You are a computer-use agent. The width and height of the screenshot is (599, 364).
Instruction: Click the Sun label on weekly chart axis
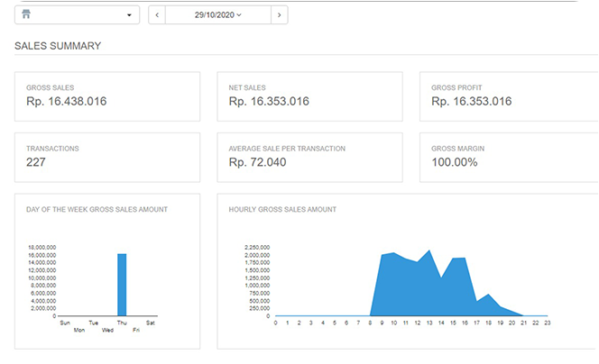point(64,323)
